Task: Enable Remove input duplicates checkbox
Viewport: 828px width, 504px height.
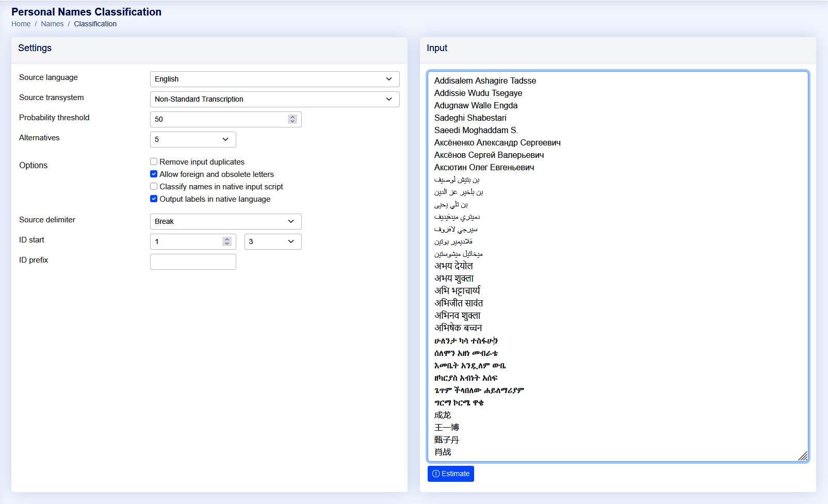Action: [x=154, y=162]
